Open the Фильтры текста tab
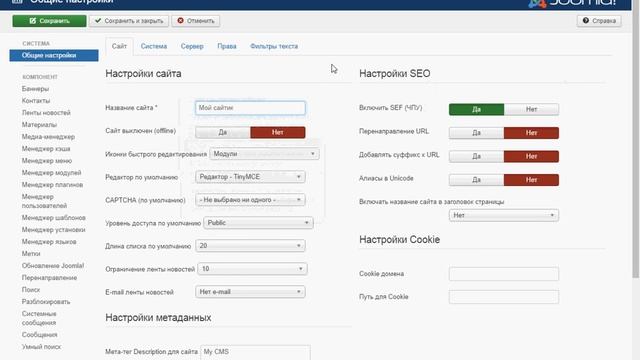Viewport: 640px width, 360px height. pyautogui.click(x=274, y=46)
